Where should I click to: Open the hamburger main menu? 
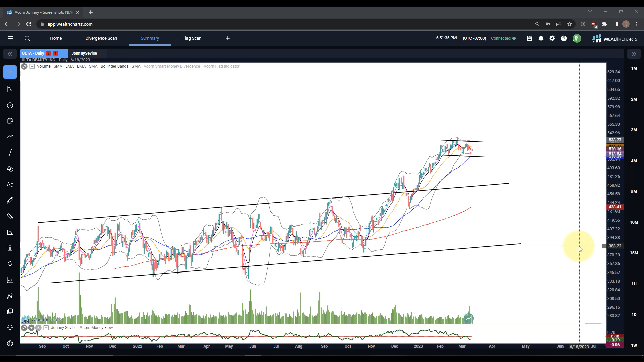11,38
